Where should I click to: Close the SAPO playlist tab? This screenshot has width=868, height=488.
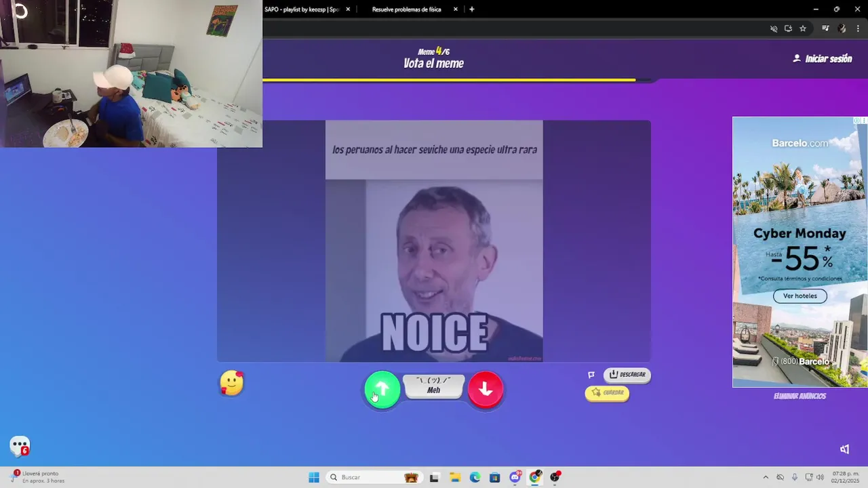click(x=348, y=9)
